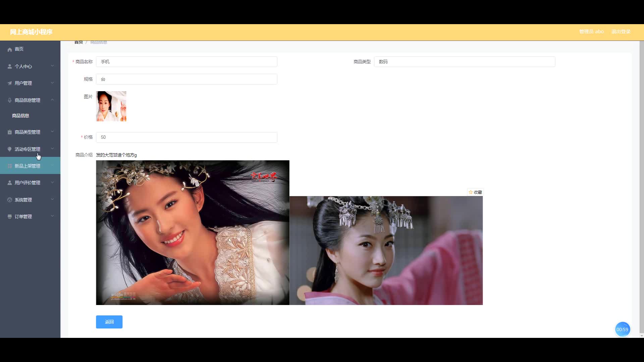Click the 发的大范甘迪个地方g description text
This screenshot has width=644, height=362.
116,155
